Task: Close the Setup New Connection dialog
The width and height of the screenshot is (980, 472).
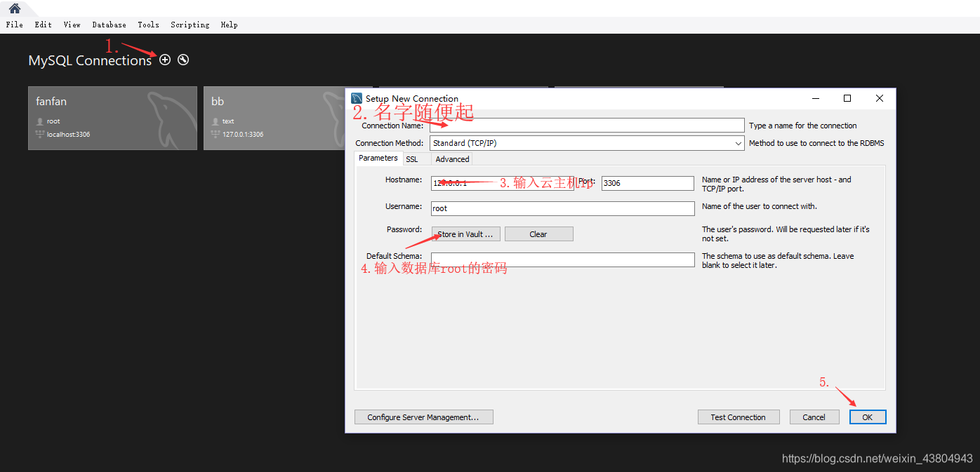Action: [x=880, y=98]
